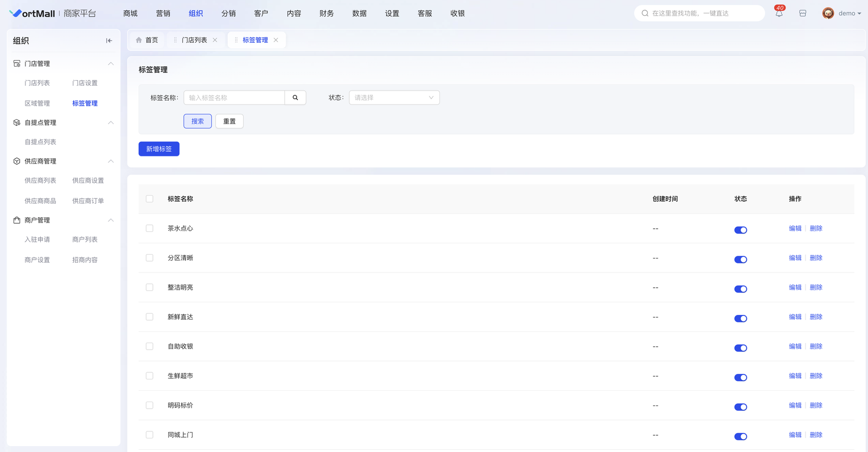Collapse the 自提点管理 section
The width and height of the screenshot is (868, 452).
click(111, 122)
